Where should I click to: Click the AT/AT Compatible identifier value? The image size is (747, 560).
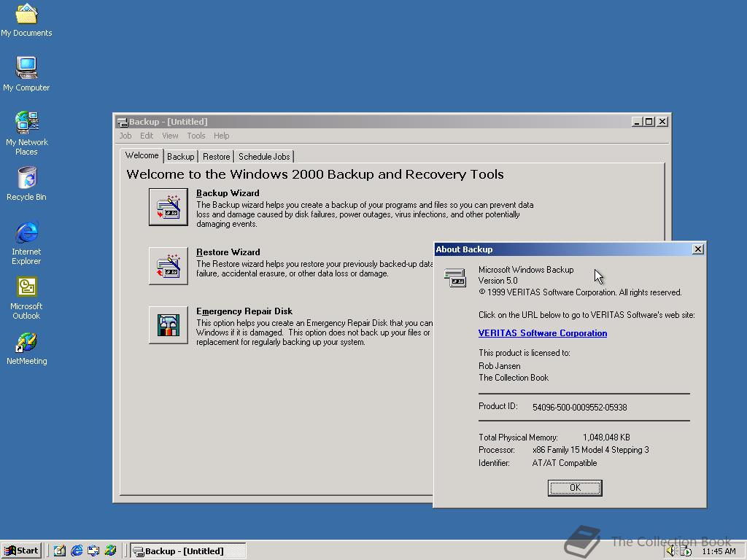[565, 463]
